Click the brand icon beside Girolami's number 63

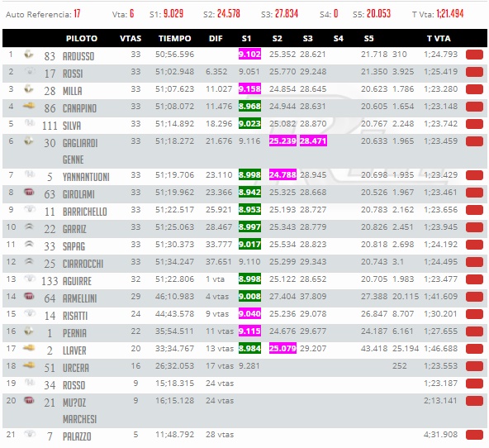(x=29, y=193)
